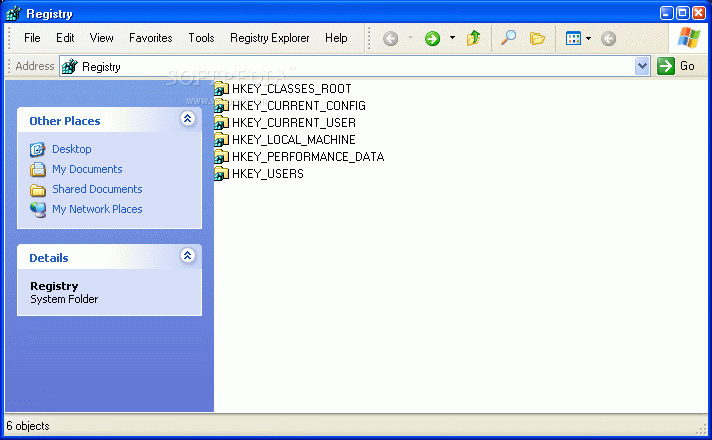712x440 pixels.
Task: Select the HKEY_LOCAL_MACHINE label
Action: [294, 140]
